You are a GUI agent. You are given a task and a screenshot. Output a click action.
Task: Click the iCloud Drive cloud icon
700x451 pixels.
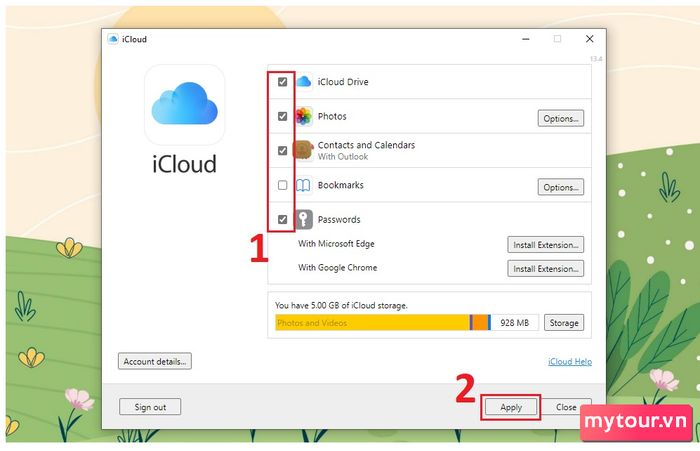[304, 82]
